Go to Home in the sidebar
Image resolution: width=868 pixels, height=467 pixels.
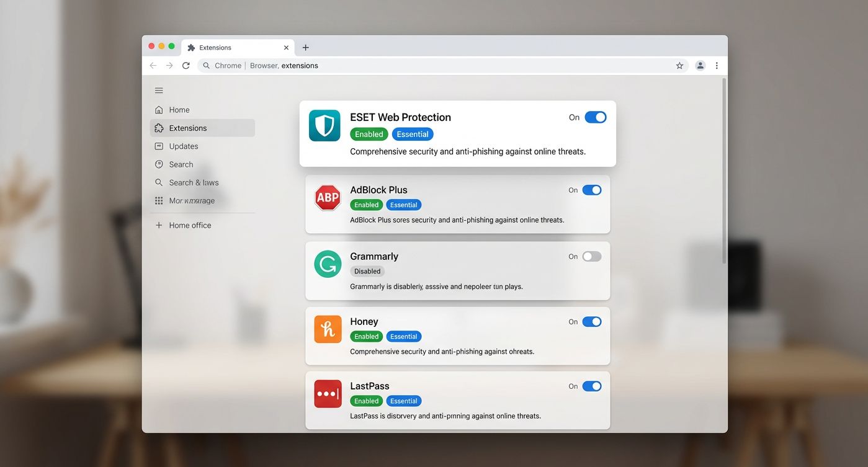tap(179, 110)
